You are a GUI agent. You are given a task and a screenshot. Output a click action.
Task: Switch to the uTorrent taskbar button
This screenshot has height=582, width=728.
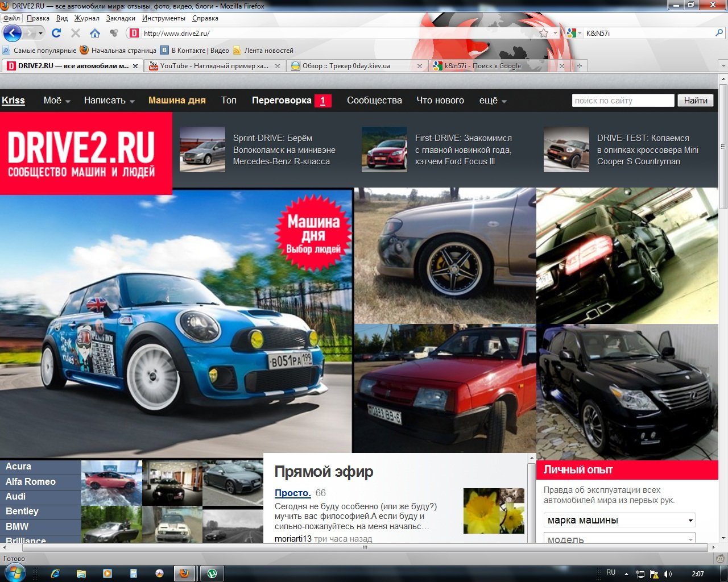212,573
